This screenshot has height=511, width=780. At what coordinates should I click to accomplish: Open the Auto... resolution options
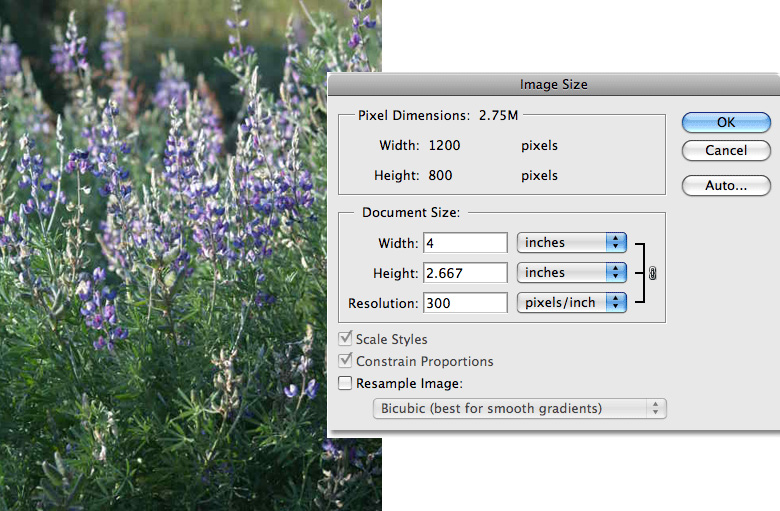pos(726,185)
